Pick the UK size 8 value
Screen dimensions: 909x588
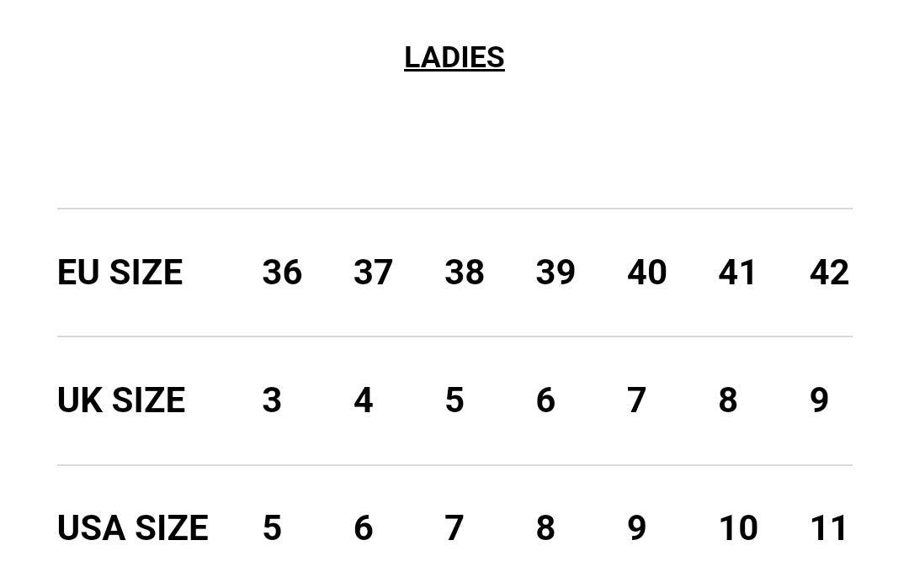(x=728, y=400)
